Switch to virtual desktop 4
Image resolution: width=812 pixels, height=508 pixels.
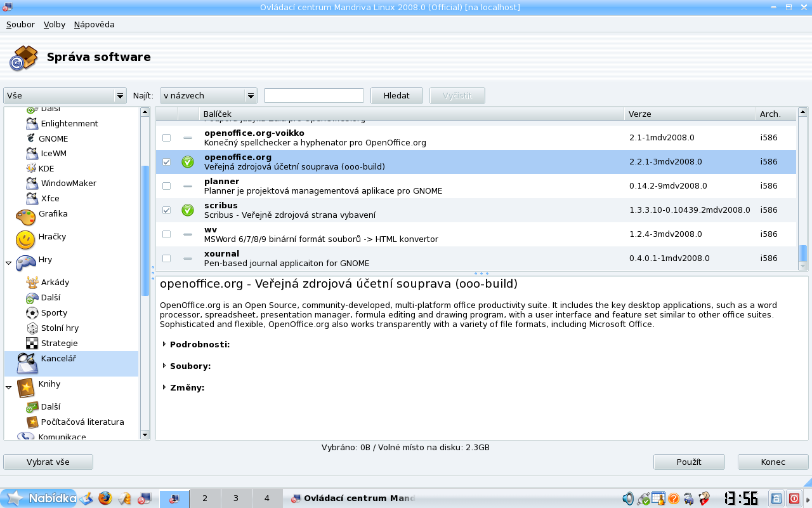point(267,498)
